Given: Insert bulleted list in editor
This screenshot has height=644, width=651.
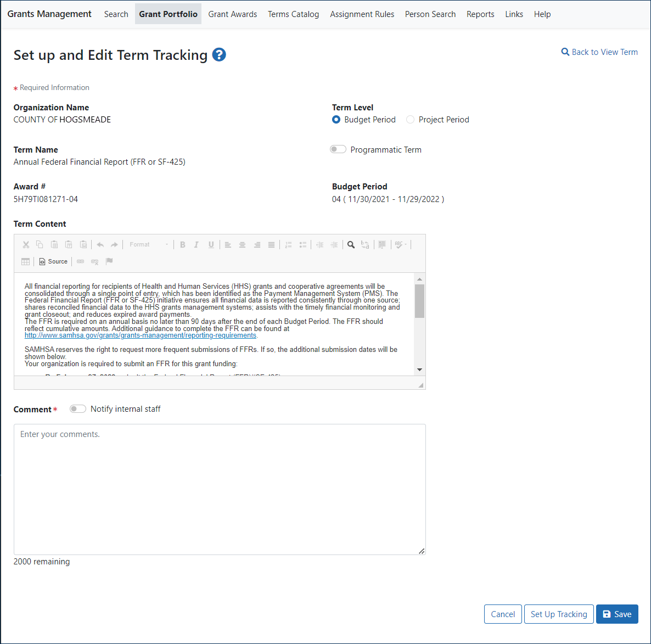Looking at the screenshot, I should 303,244.
